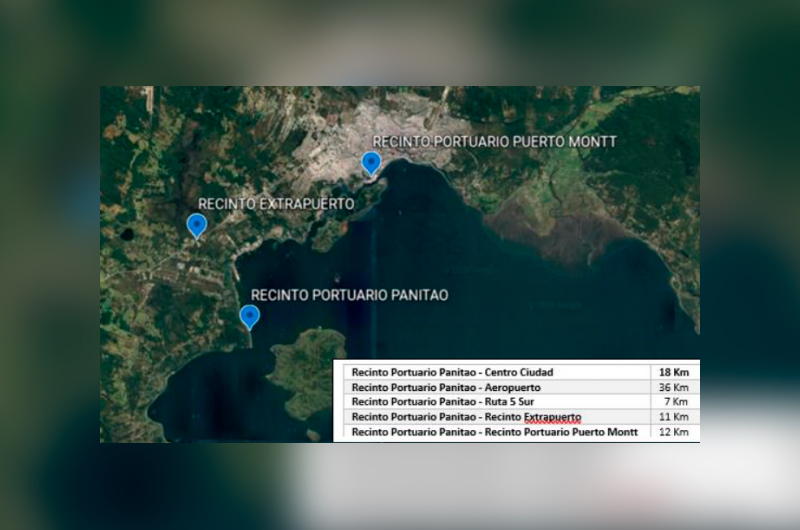Click the Recinto Portuario Panitao pin
Screen dimensions: 800x530
pyautogui.click(x=249, y=317)
